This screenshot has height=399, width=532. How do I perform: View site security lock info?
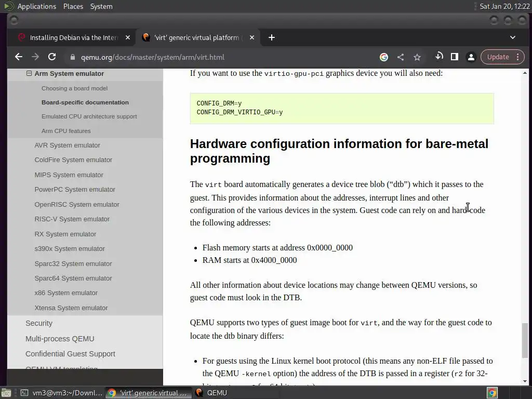pyautogui.click(x=73, y=57)
